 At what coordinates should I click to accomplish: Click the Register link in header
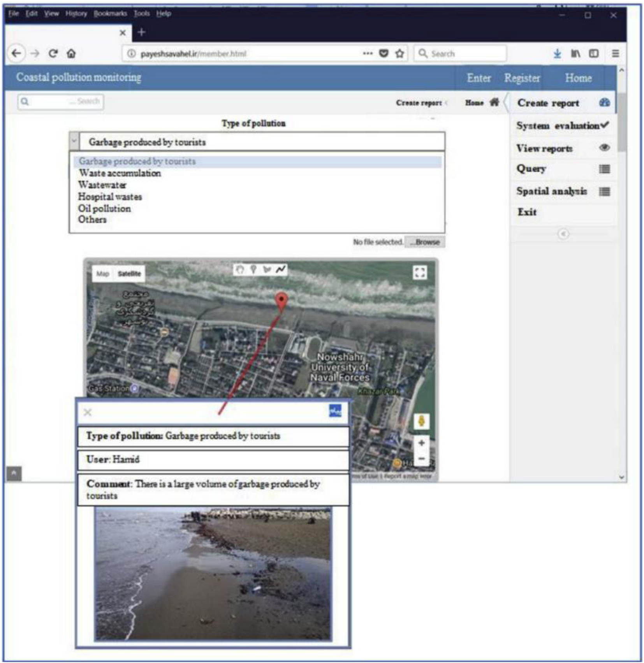point(522,78)
